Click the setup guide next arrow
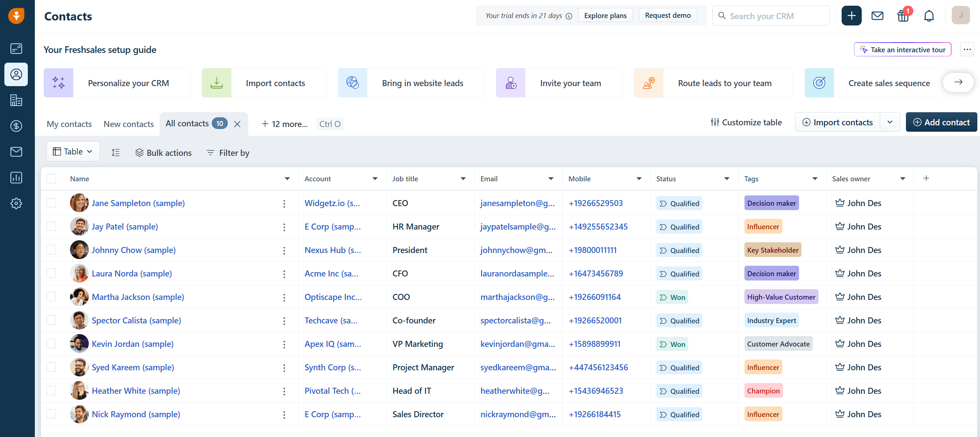The image size is (980, 437). click(x=958, y=82)
